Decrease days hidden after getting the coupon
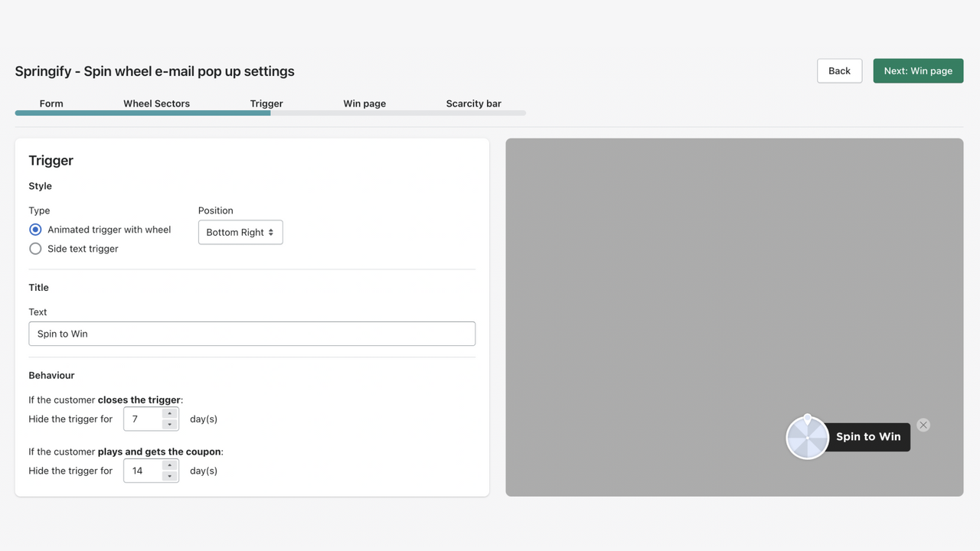 click(170, 476)
